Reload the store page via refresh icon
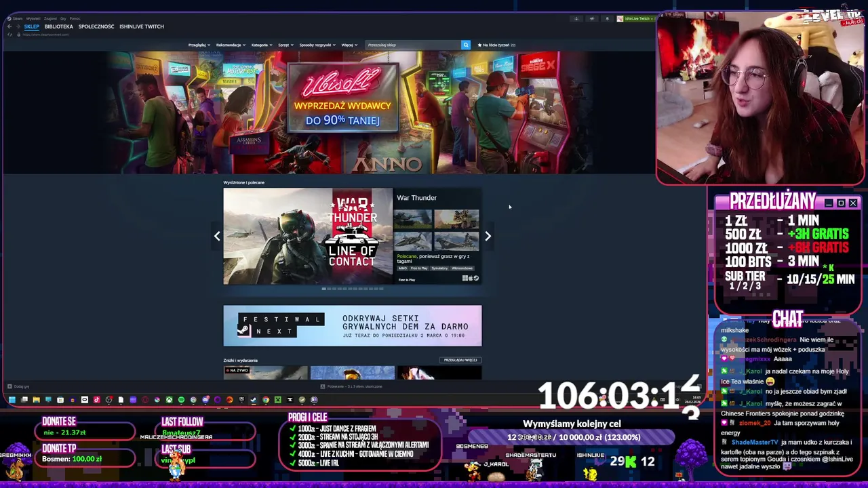 (9, 35)
